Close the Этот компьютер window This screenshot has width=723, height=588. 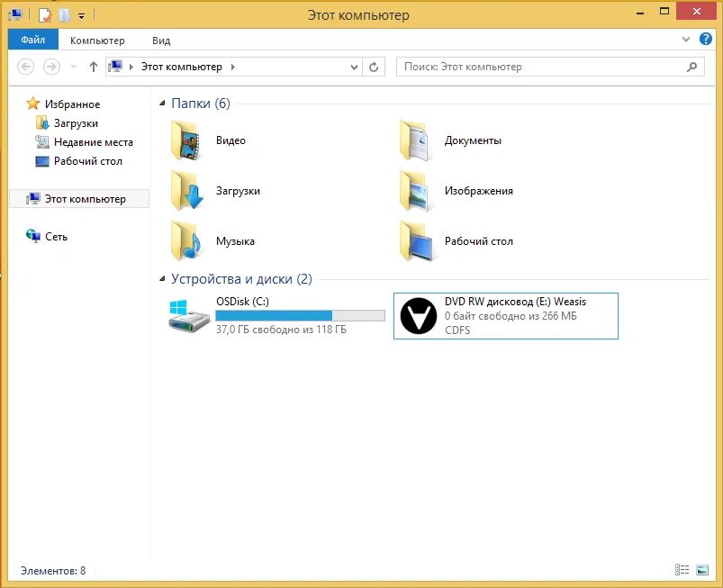[696, 12]
